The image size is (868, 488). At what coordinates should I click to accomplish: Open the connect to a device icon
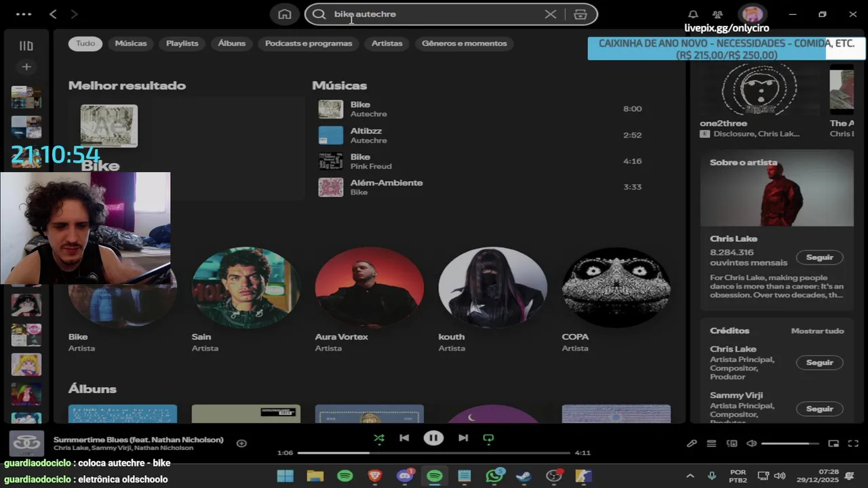tap(732, 443)
